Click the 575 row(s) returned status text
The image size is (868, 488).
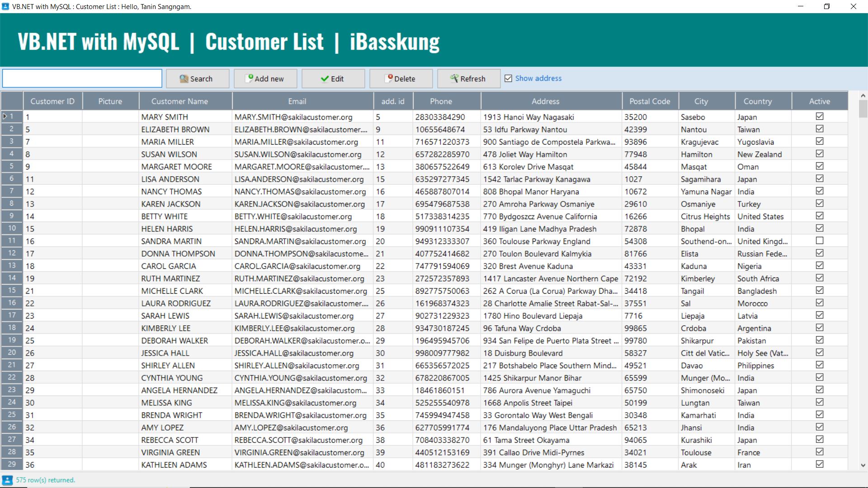[46, 480]
